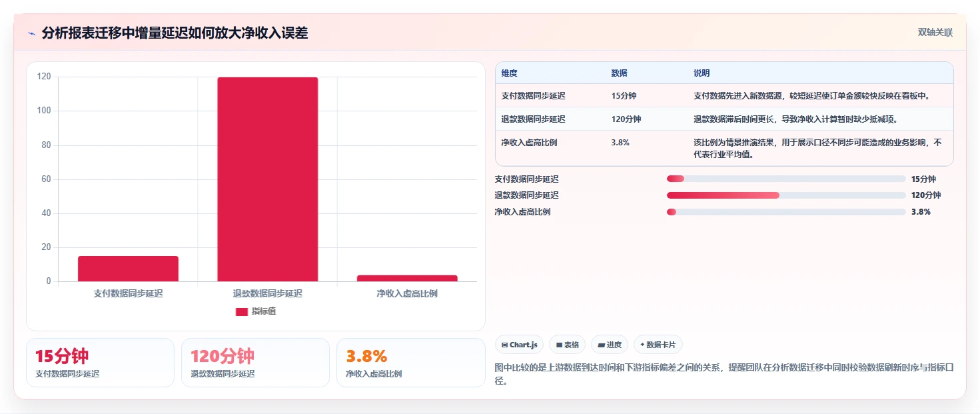Click the 退款数据同步延迟 bar in chart
980x414 pixels.
268,179
